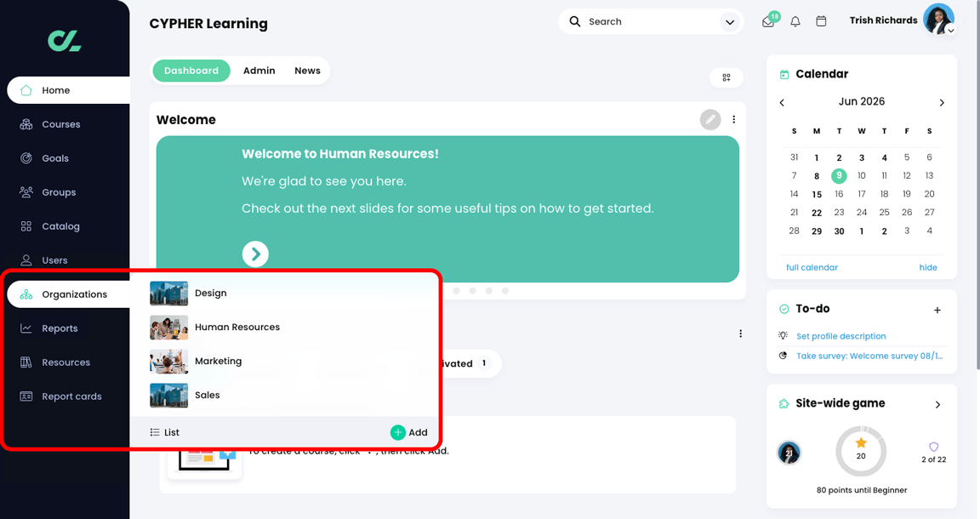Viewport: 980px width, 519px height.
Task: Click the Design organization thumbnail
Action: tap(168, 294)
